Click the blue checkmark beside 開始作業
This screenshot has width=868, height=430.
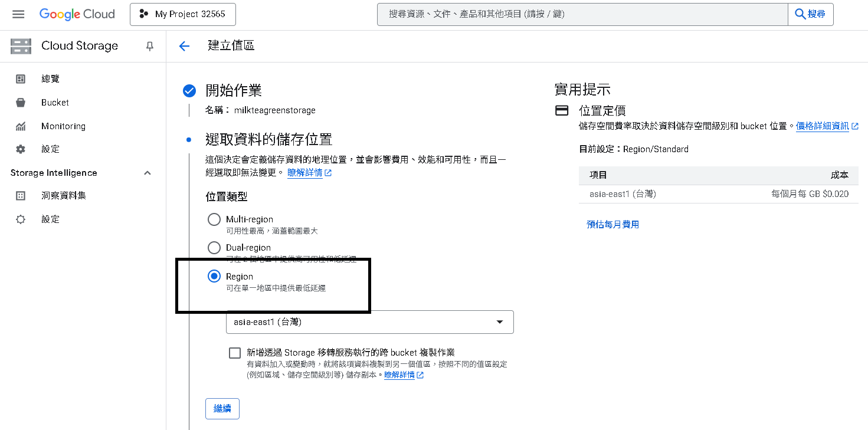pos(189,91)
